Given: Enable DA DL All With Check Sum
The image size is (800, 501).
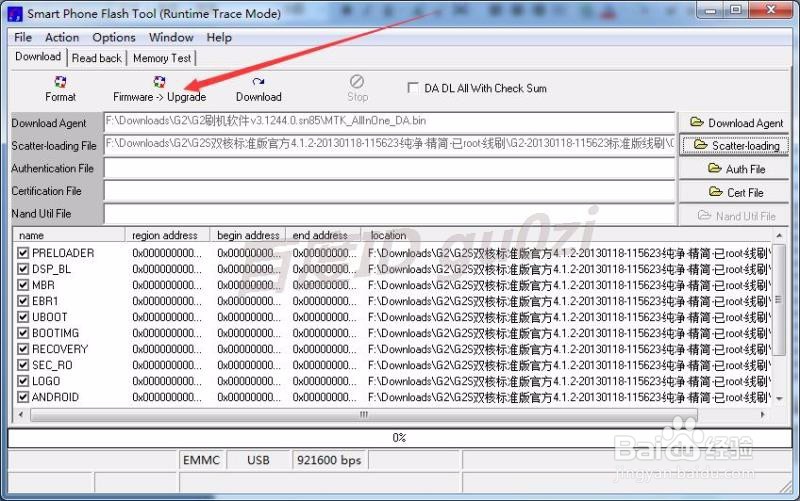Looking at the screenshot, I should pyautogui.click(x=413, y=88).
